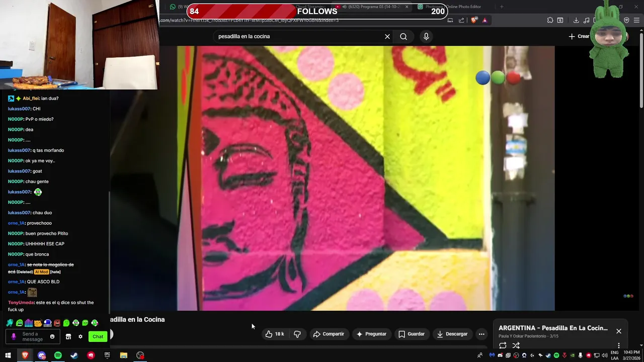Click TonyUmeda username in chat

click(x=21, y=303)
